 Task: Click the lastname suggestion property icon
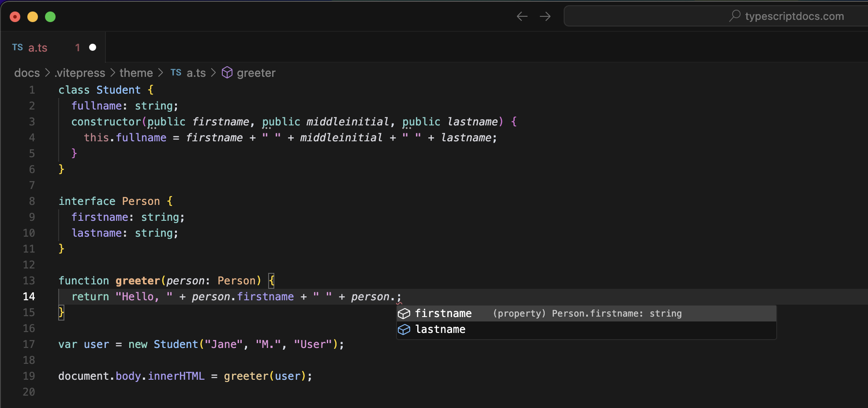pyautogui.click(x=404, y=330)
